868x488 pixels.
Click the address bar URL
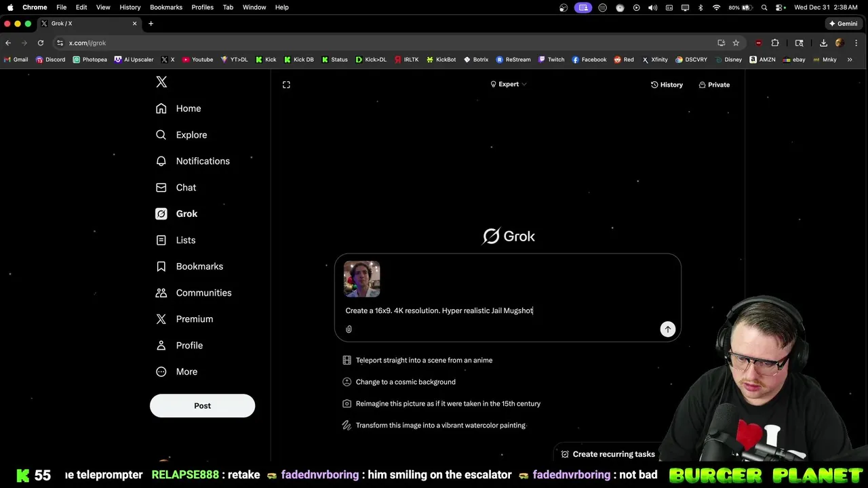point(87,43)
